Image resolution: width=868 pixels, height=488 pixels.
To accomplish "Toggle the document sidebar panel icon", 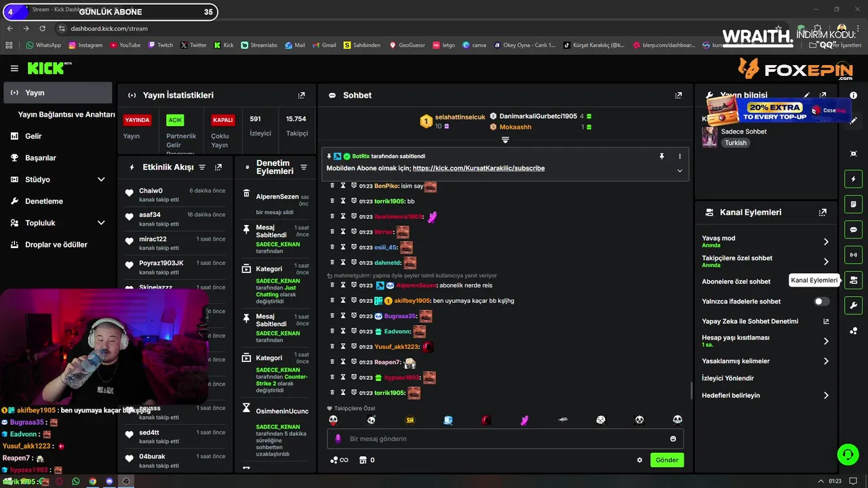I will point(854,204).
